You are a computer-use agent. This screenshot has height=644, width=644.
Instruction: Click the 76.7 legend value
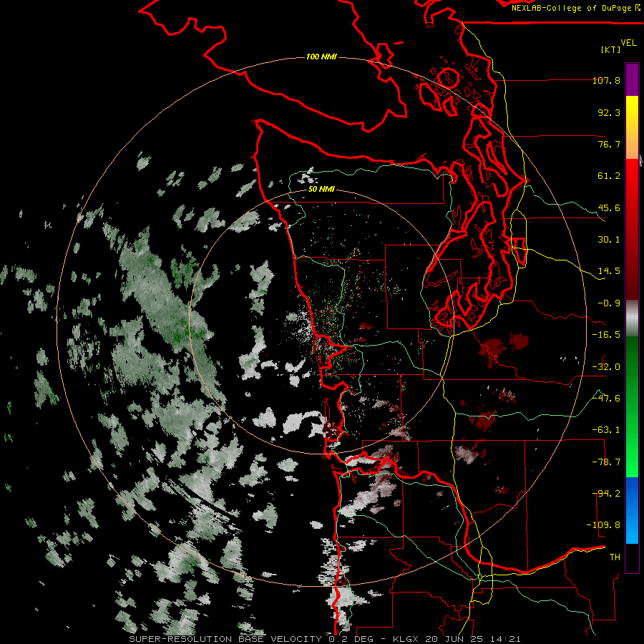point(609,144)
